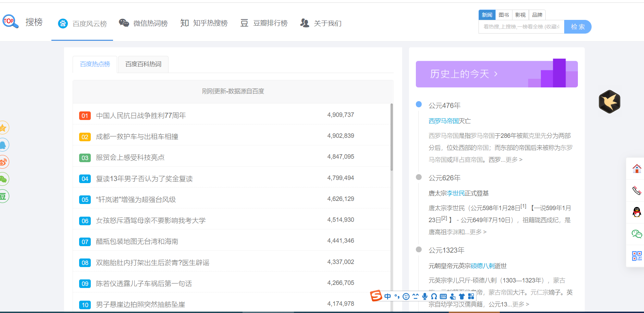Screen dimensions: 644x313
Task: Toggle Sogou IME punctuation mode
Action: coord(397,296)
